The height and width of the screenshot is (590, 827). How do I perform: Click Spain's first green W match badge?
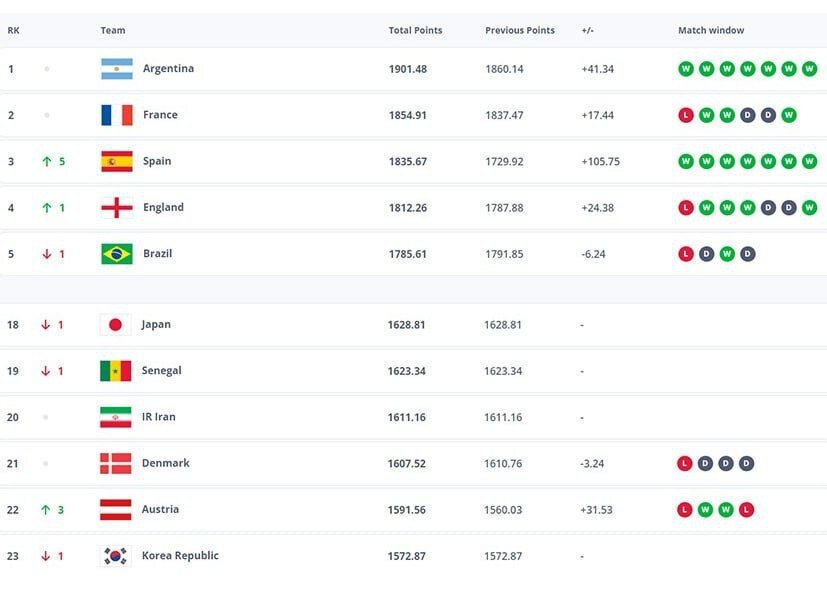click(686, 161)
